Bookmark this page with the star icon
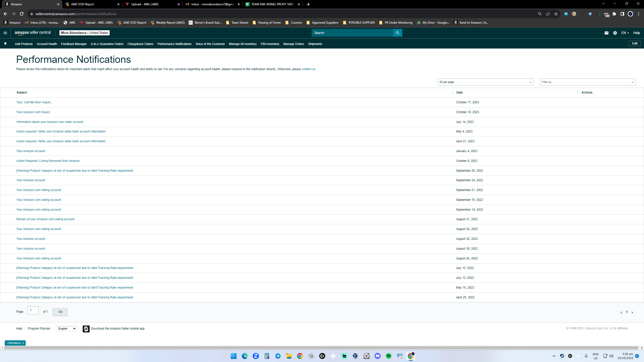644x362 pixels. click(556, 14)
